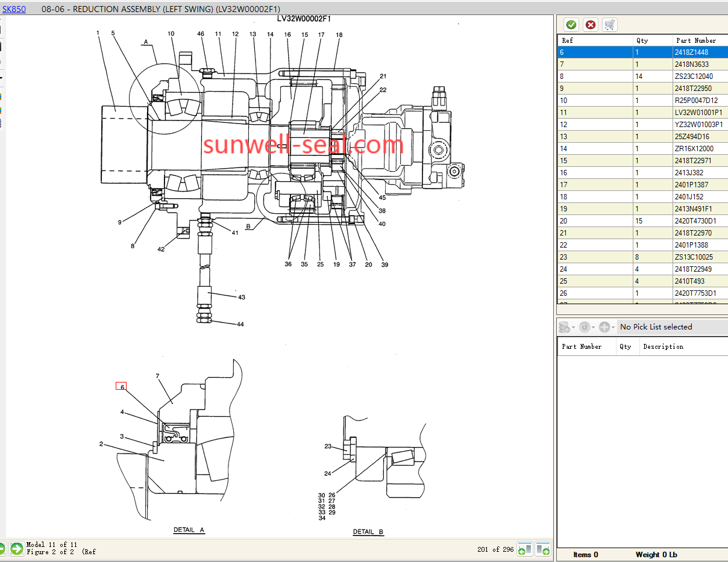Select part row with number ZS23C12040

coord(642,76)
